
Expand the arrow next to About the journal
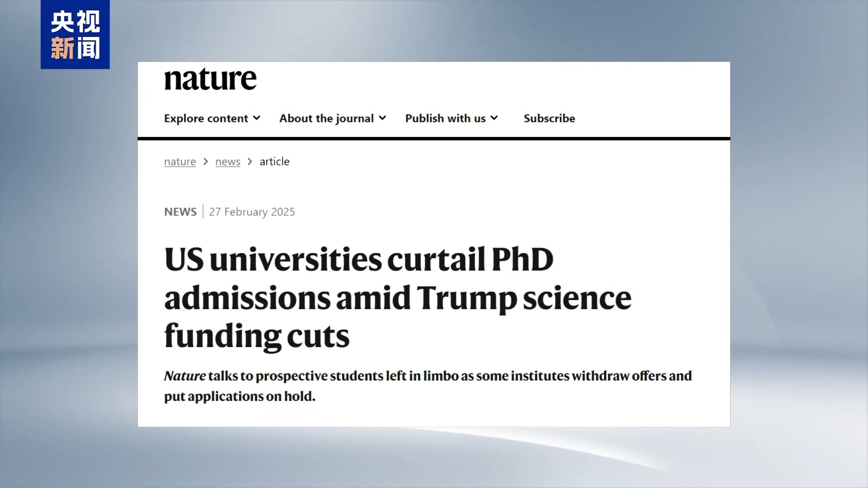(382, 118)
